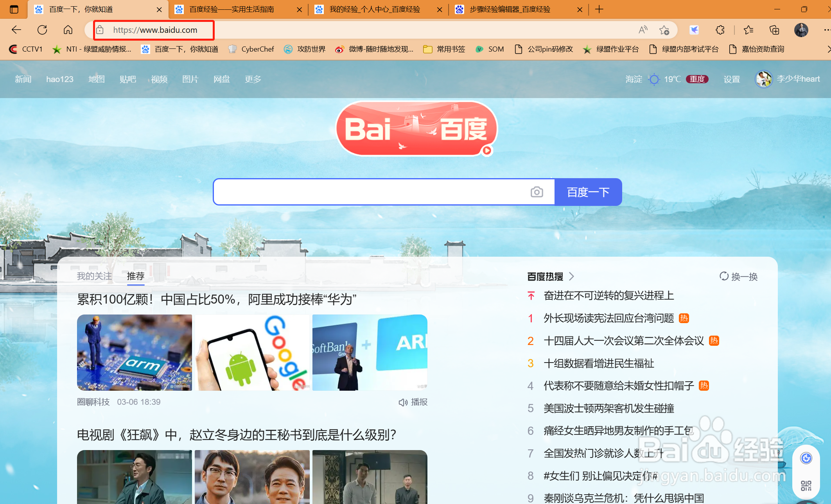
Task: Open the 贴吧 nav link
Action: click(x=128, y=79)
